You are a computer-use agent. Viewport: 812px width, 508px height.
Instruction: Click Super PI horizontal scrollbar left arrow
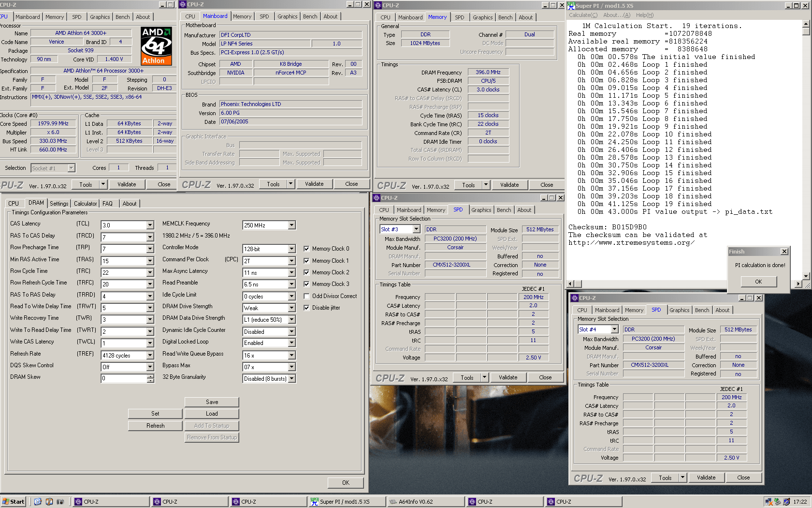click(x=571, y=284)
